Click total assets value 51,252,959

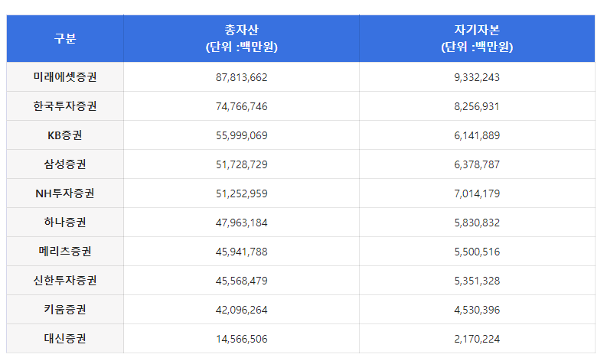(x=242, y=193)
